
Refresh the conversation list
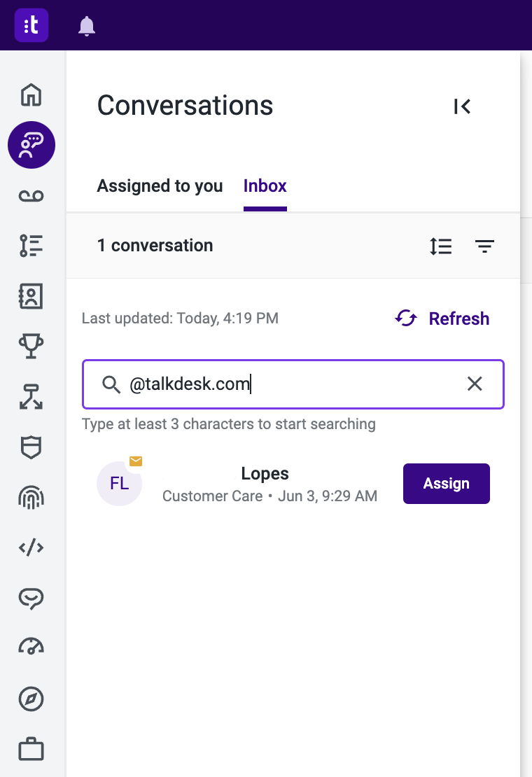click(442, 318)
